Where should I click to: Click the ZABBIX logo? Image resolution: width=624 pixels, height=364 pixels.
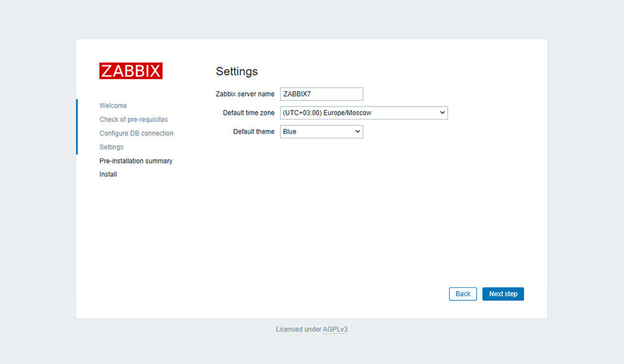pyautogui.click(x=131, y=70)
